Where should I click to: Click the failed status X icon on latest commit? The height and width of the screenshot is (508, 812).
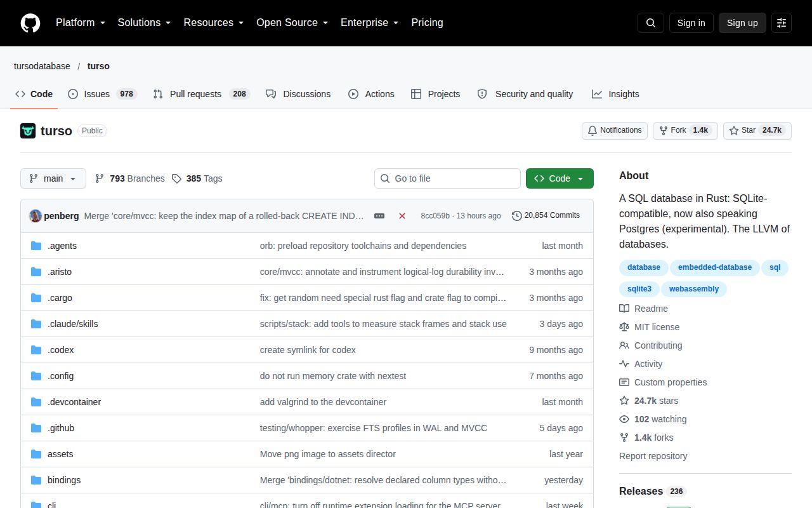[402, 216]
